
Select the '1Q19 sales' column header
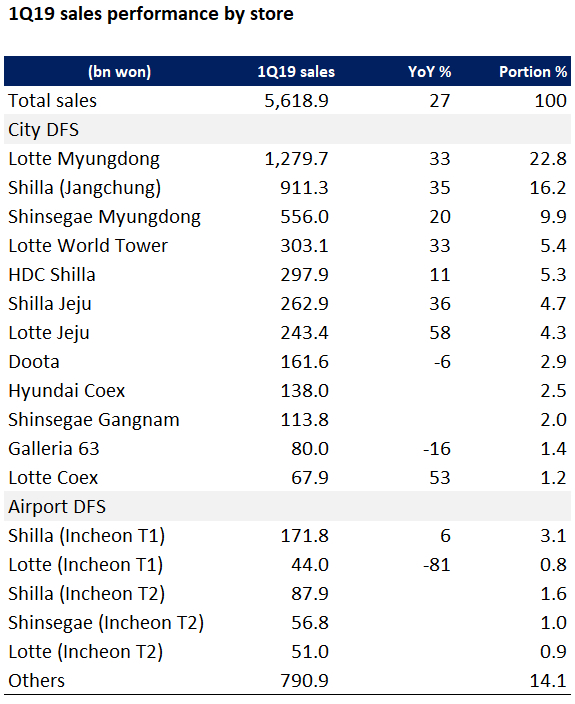click(296, 72)
